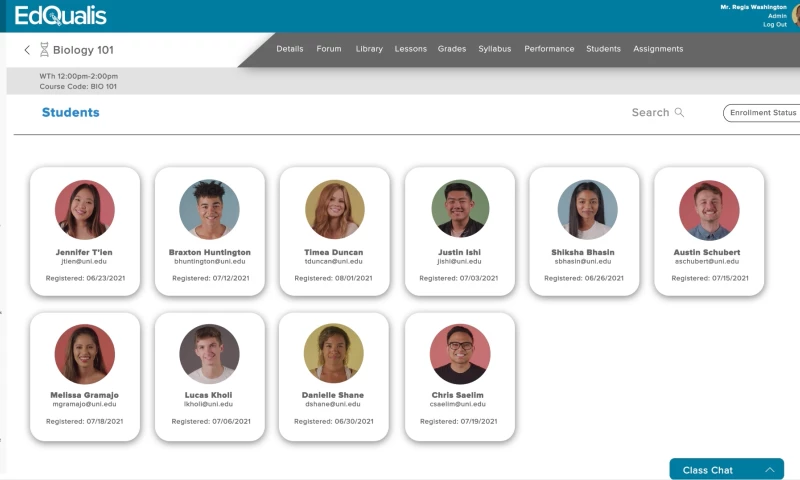Open Chris Saelim's profile photo
The width and height of the screenshot is (800, 480).
[460, 355]
